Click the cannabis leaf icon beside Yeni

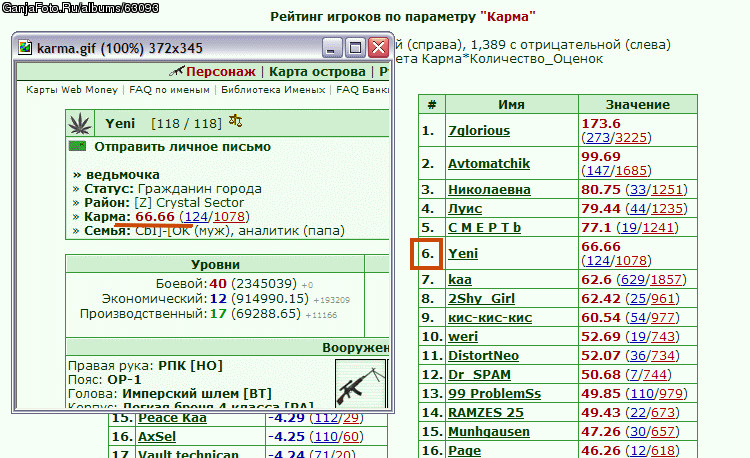click(x=80, y=123)
